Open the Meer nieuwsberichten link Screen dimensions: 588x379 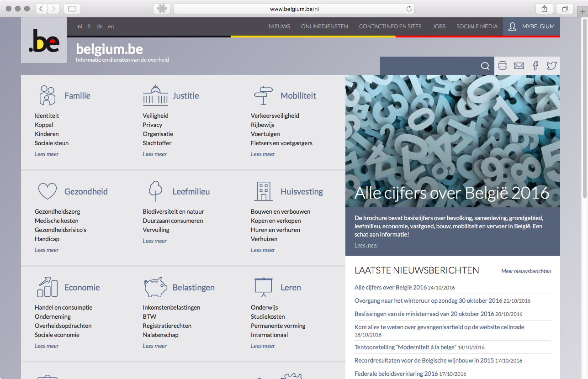coord(526,271)
